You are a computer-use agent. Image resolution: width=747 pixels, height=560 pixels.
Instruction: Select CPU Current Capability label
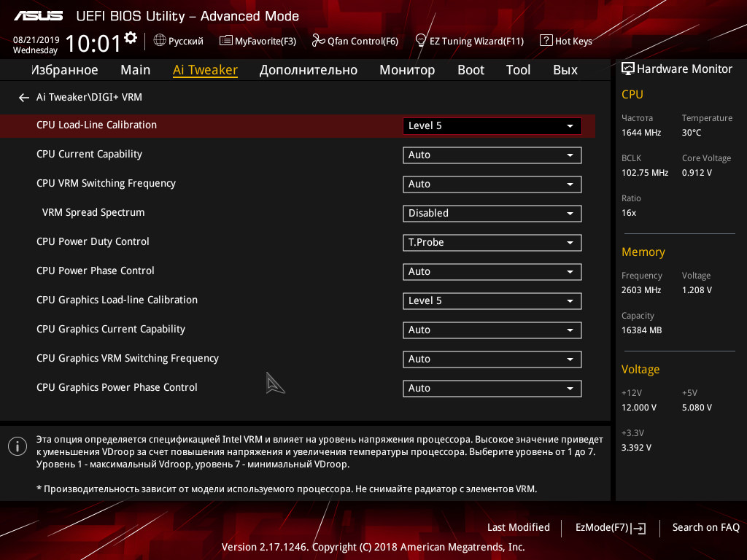pos(89,155)
